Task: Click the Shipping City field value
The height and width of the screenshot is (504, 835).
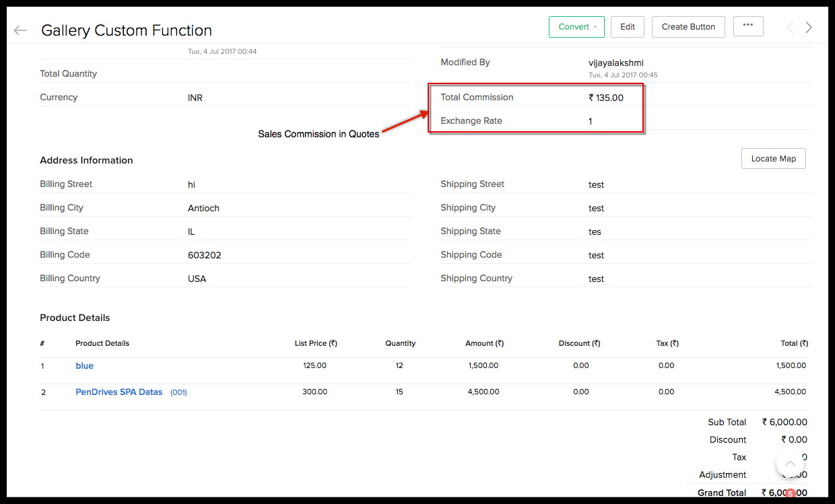Action: [x=596, y=208]
